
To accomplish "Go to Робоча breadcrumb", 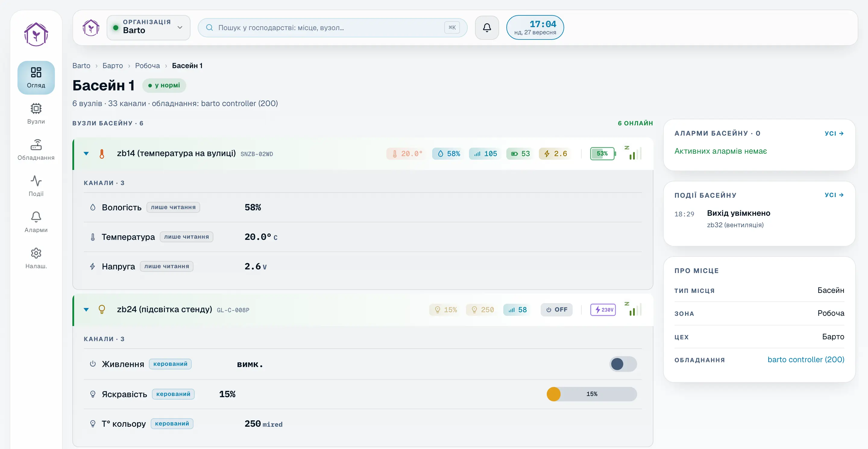I will tap(148, 66).
